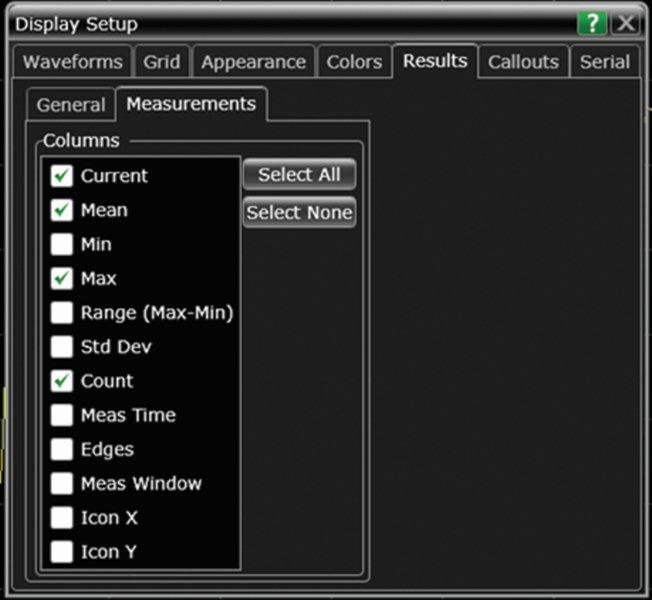Image resolution: width=652 pixels, height=600 pixels.
Task: Disable the Mean column checkbox
Action: (x=62, y=210)
